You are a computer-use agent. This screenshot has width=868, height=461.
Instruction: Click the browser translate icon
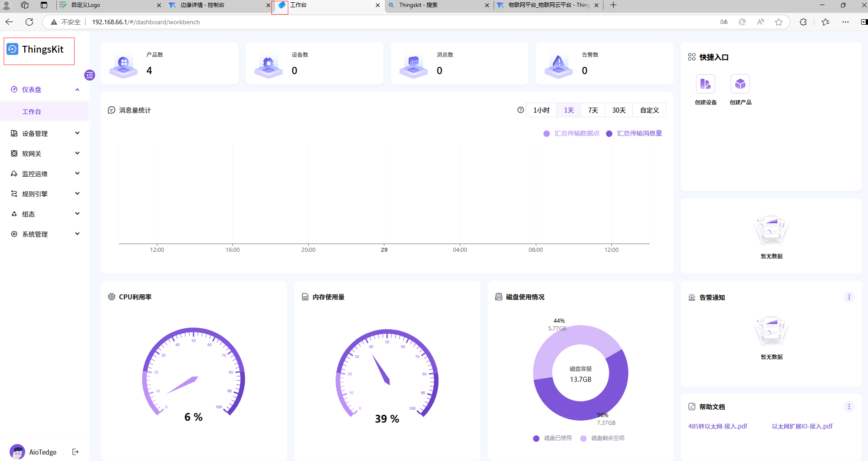(724, 22)
